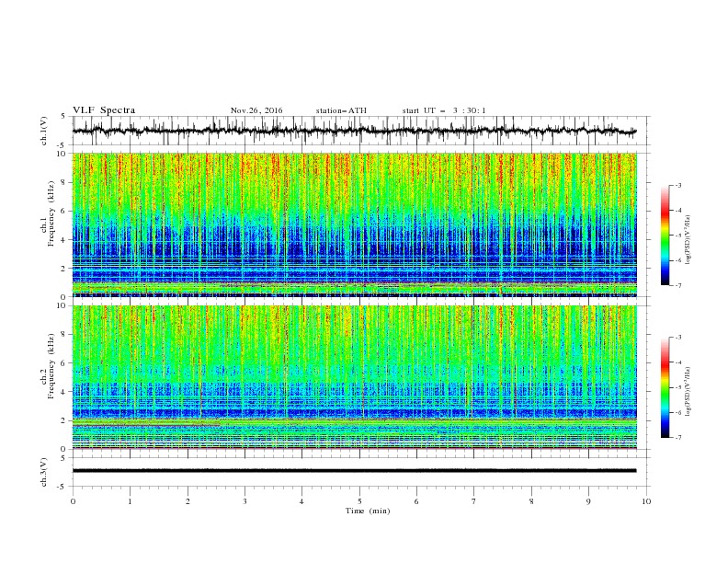Select the date text 'Nov.26, 2016'
This screenshot has height=563, width=728.
pos(256,110)
